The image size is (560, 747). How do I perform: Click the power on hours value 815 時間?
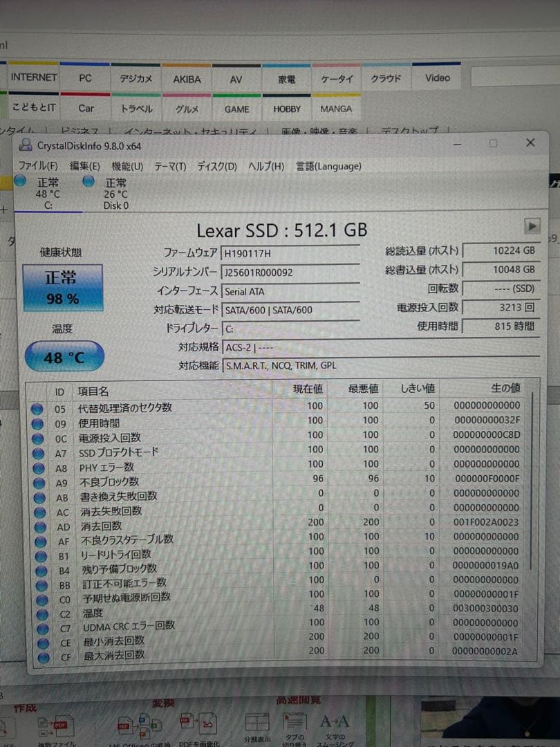coord(501,326)
